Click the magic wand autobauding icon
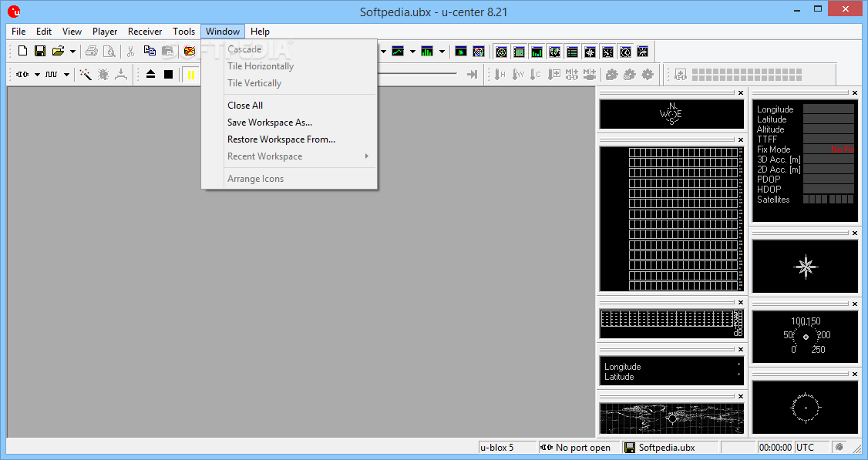Image resolution: width=868 pixels, height=460 pixels. (86, 74)
